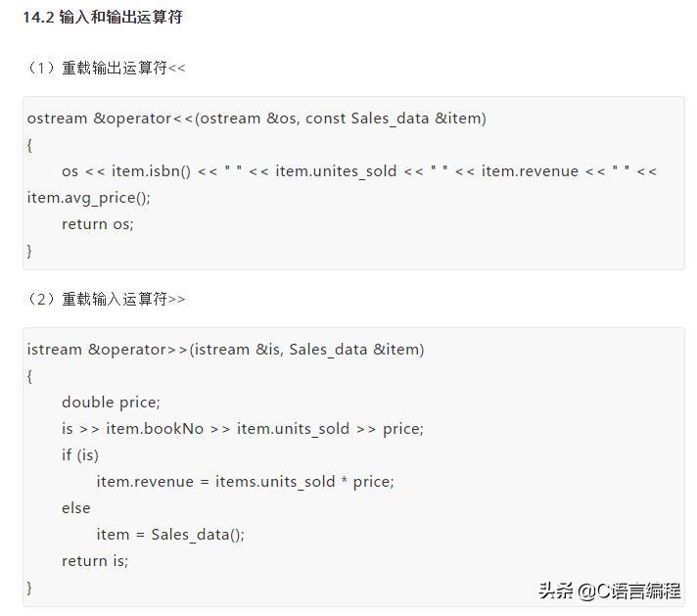
Task: Click the closing brace of the istream function
Action: [30, 588]
